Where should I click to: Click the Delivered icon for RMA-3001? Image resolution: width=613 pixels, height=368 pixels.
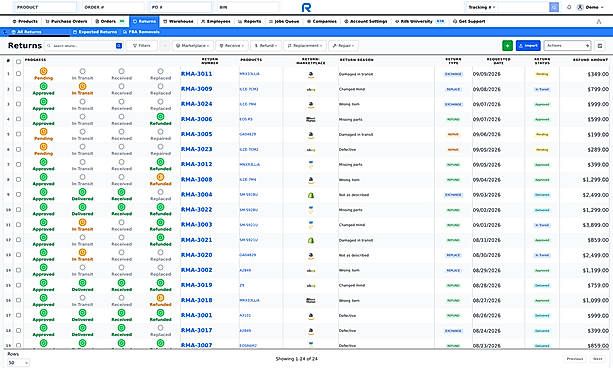(82, 313)
